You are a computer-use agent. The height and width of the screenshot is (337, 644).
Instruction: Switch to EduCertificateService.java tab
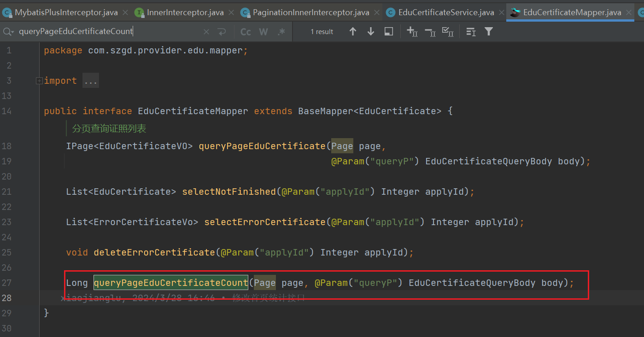pyautogui.click(x=445, y=12)
